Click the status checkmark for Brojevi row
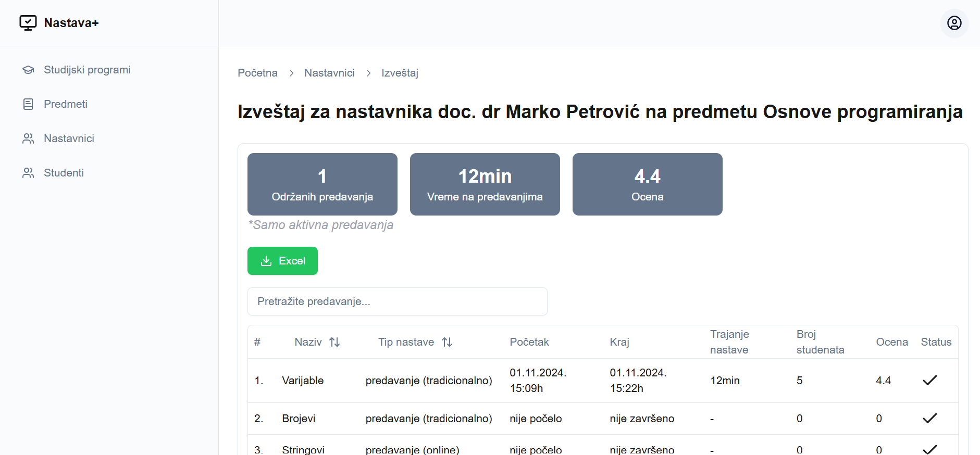The width and height of the screenshot is (980, 455). 929,419
